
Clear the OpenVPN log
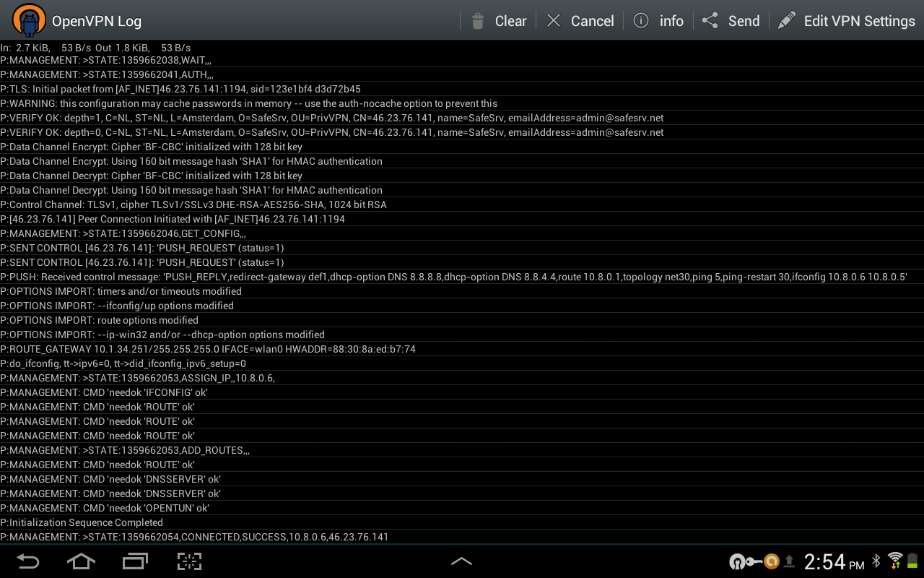click(498, 21)
